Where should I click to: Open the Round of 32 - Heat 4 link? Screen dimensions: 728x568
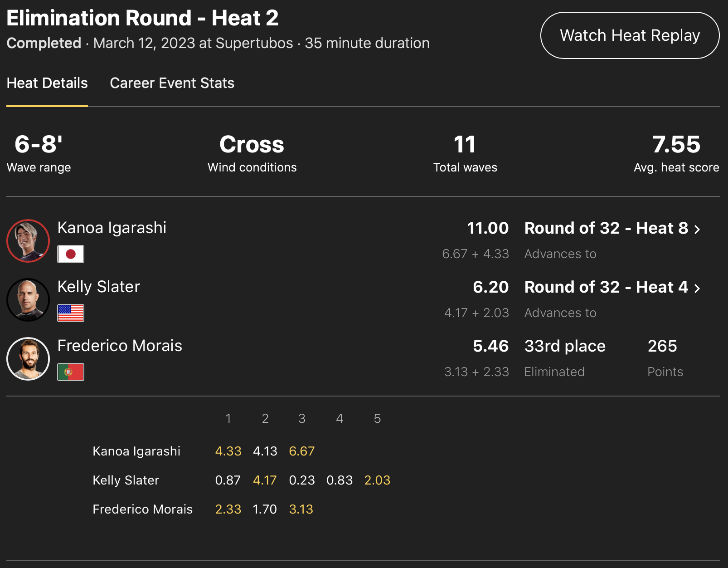(x=606, y=287)
